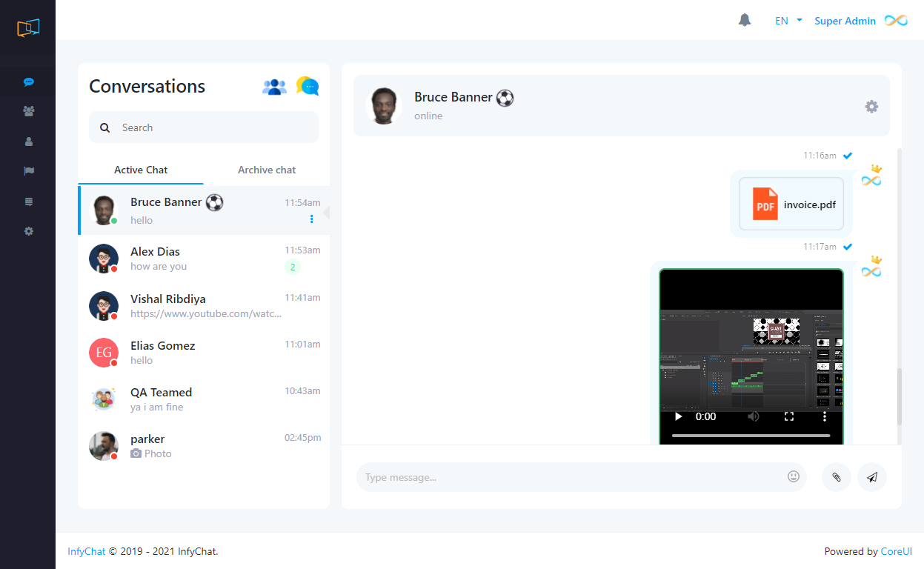Open the video player more options menu

click(x=825, y=416)
